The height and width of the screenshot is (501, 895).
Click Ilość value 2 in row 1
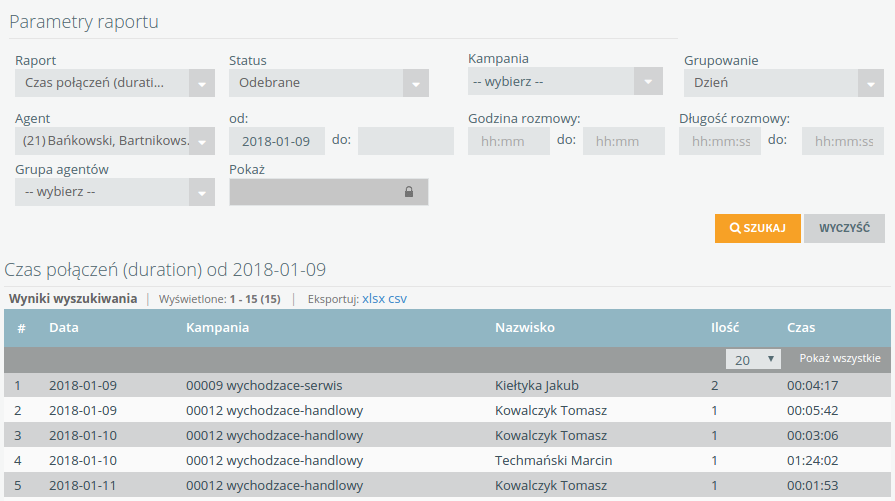tap(715, 386)
